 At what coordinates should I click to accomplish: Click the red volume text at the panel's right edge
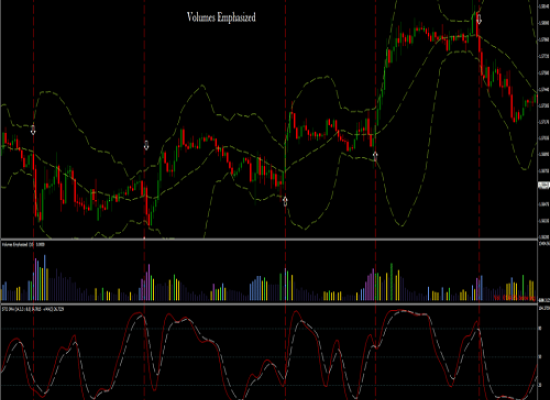(514, 298)
